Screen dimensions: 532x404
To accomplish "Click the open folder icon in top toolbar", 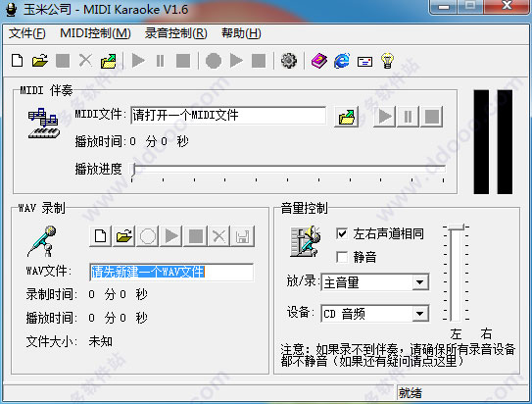I will (x=40, y=61).
